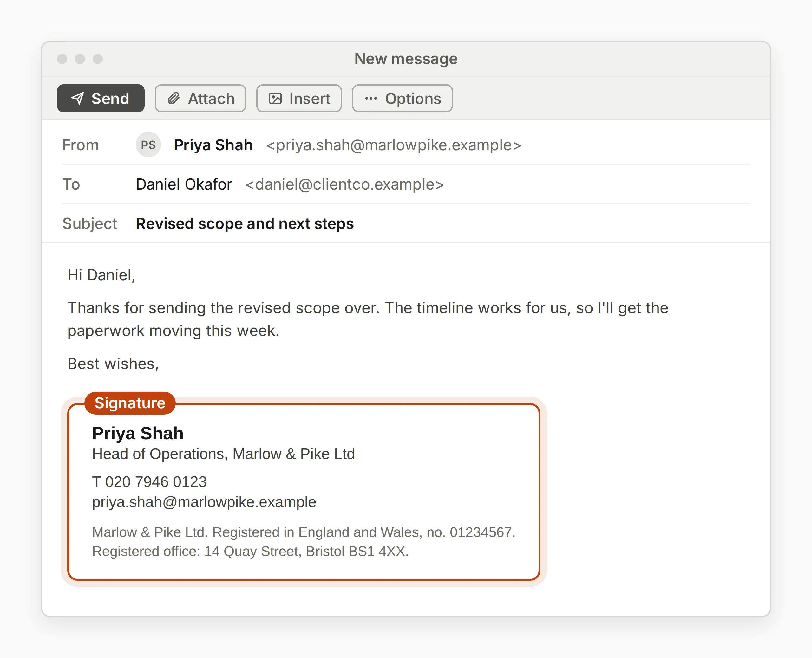Click the paper plane icon on Send
This screenshot has width=812, height=658.
(x=77, y=98)
